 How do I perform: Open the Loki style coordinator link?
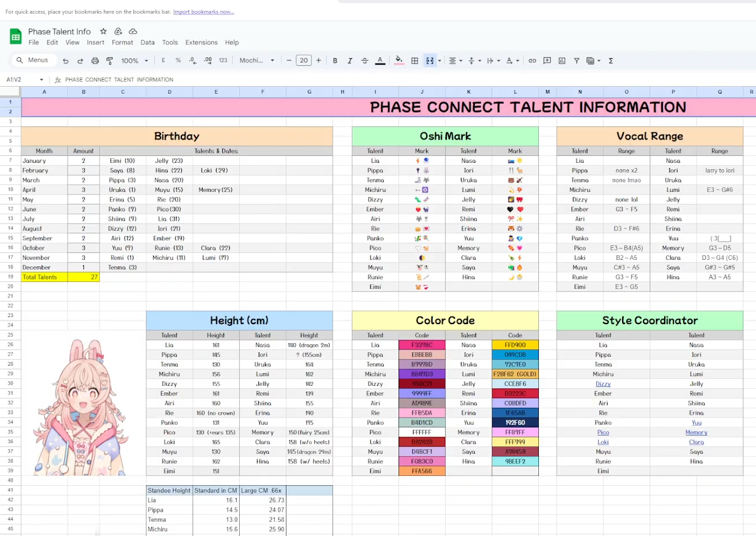point(603,442)
